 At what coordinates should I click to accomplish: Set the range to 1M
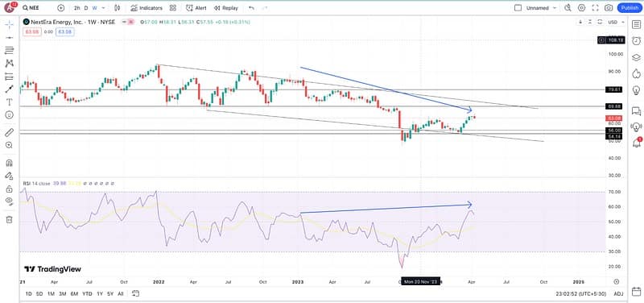click(x=51, y=293)
